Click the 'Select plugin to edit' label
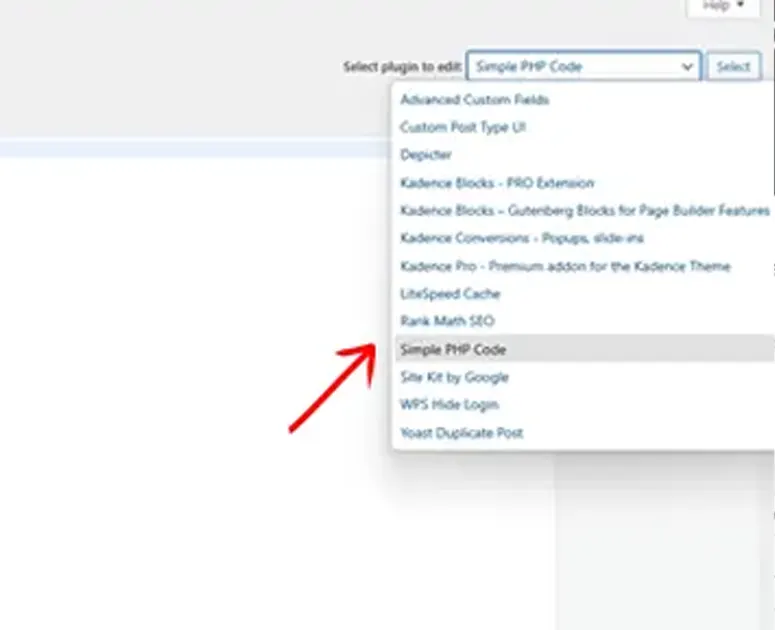 click(402, 67)
